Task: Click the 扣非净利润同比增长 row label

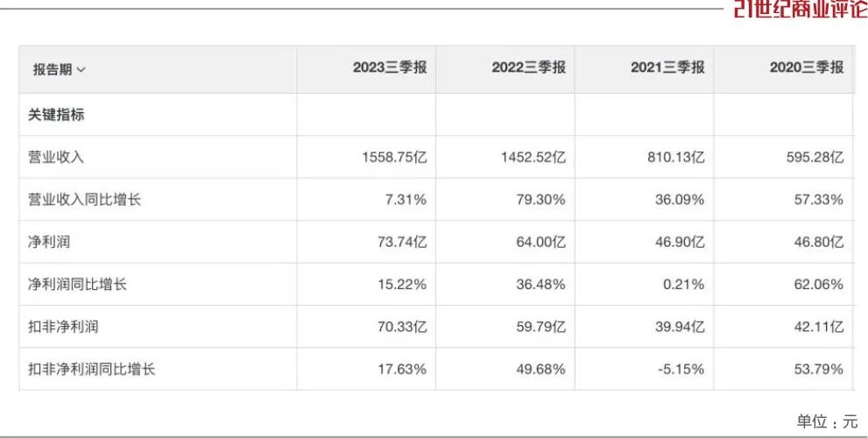Action: click(x=91, y=370)
